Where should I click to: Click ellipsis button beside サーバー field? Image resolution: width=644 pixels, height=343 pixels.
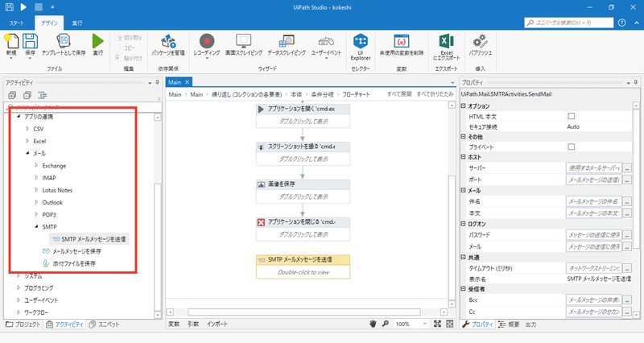627,168
